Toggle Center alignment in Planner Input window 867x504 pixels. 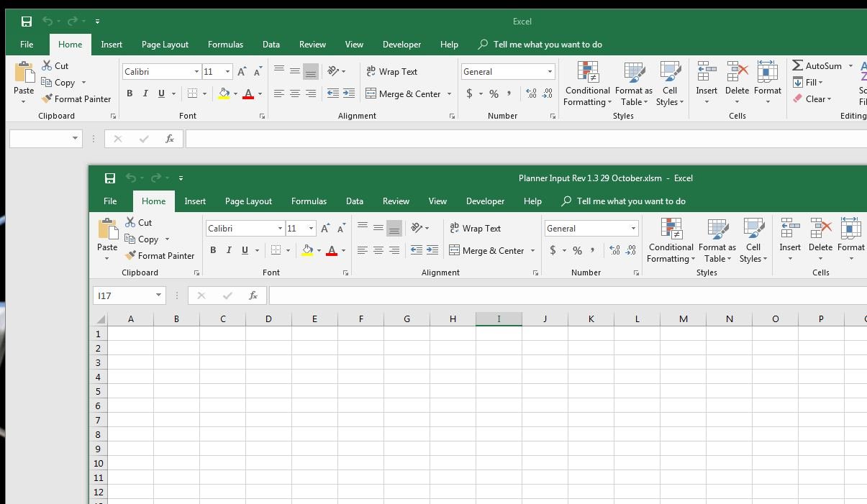point(378,250)
